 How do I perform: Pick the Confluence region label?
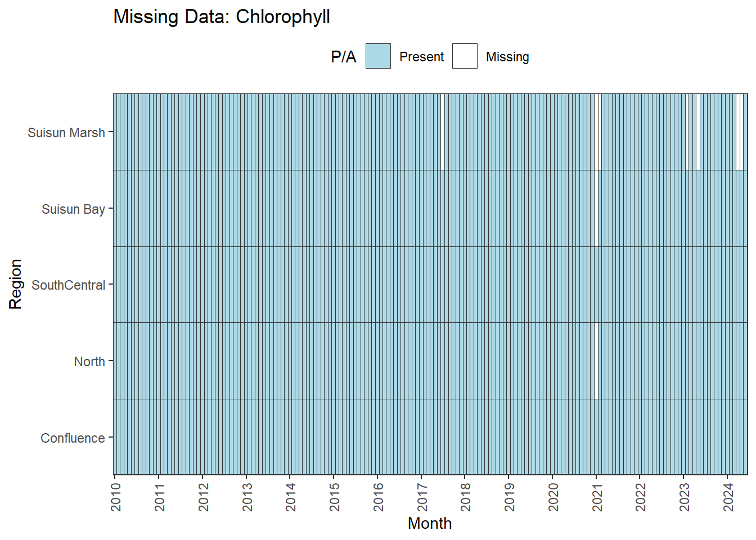73,438
